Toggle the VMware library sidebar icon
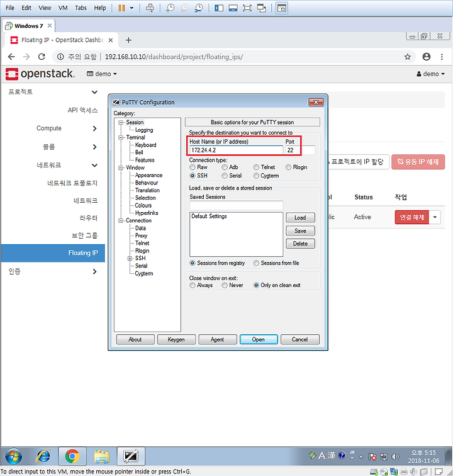Image resolution: width=453 pixels, height=476 pixels. coord(219,8)
